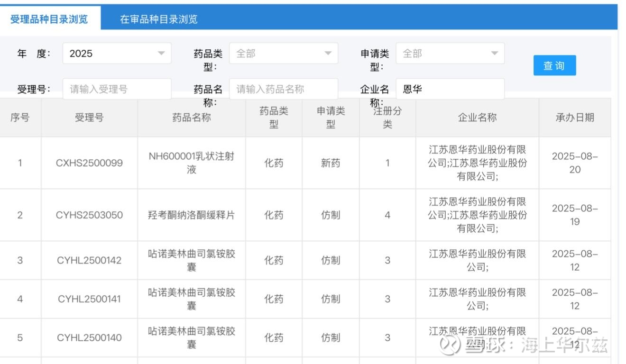
Task: Click registration class 4 in the CYHS2503050 row
Action: click(387, 215)
